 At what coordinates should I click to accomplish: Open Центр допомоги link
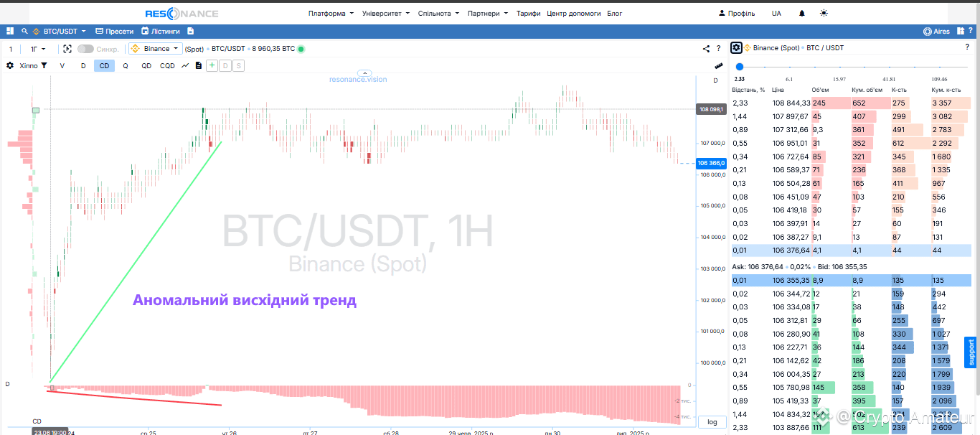(x=574, y=13)
